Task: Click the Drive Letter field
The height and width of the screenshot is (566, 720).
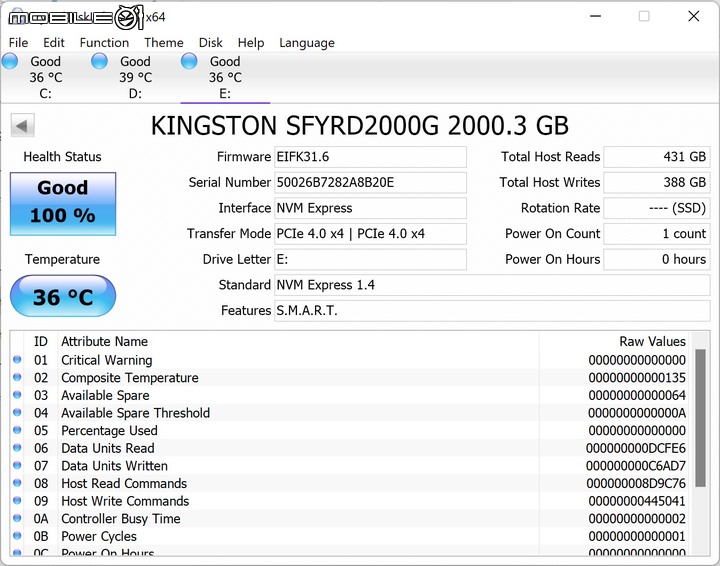Action: (x=370, y=259)
